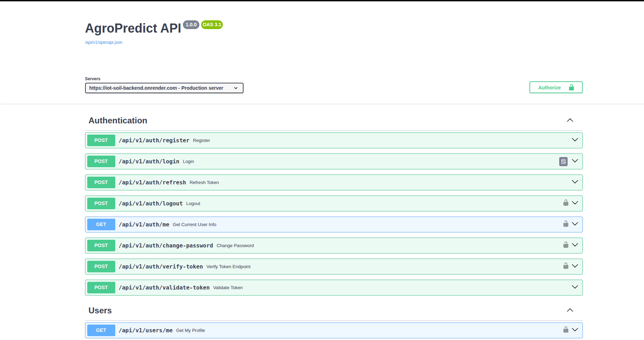The width and height of the screenshot is (644, 340).
Task: Click the POST /api/v1/auth/login path
Action: [x=149, y=162]
